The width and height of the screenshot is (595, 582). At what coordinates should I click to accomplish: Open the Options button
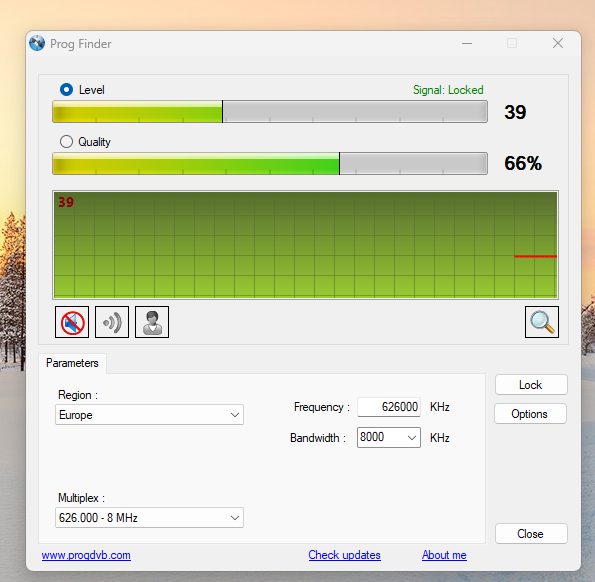coord(530,414)
